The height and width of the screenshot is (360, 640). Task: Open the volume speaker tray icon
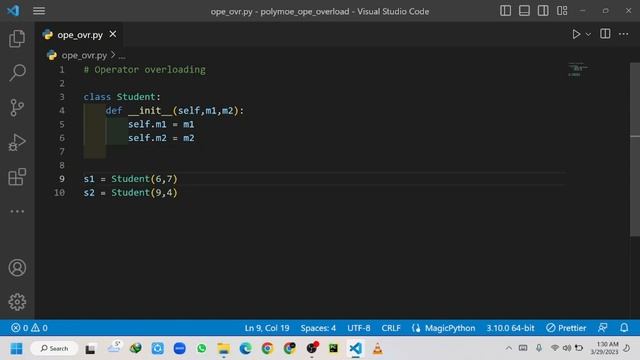click(x=567, y=348)
